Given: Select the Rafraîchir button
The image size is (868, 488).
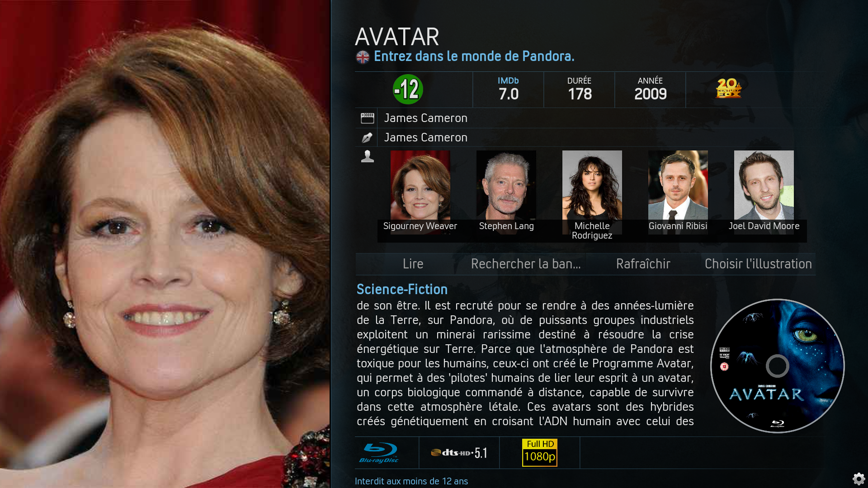Looking at the screenshot, I should click(x=643, y=264).
